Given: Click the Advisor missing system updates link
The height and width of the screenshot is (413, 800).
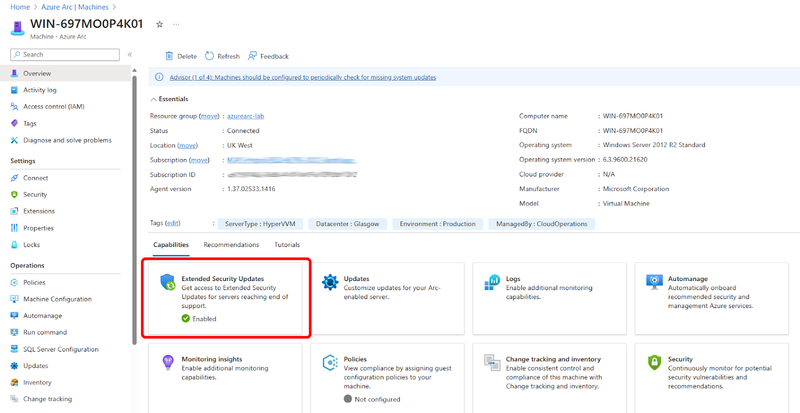Looking at the screenshot, I should [303, 78].
